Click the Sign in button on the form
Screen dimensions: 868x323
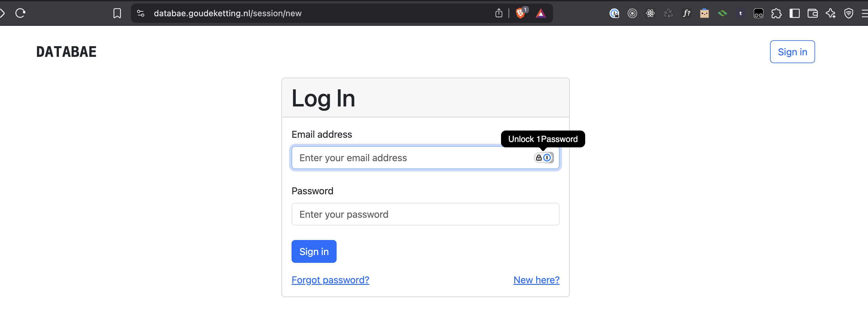click(314, 251)
